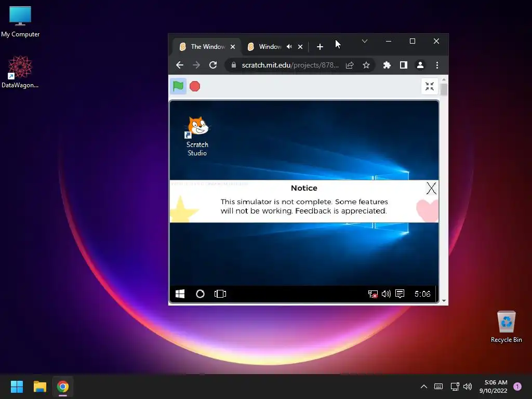Click the Notice heading text

click(304, 188)
